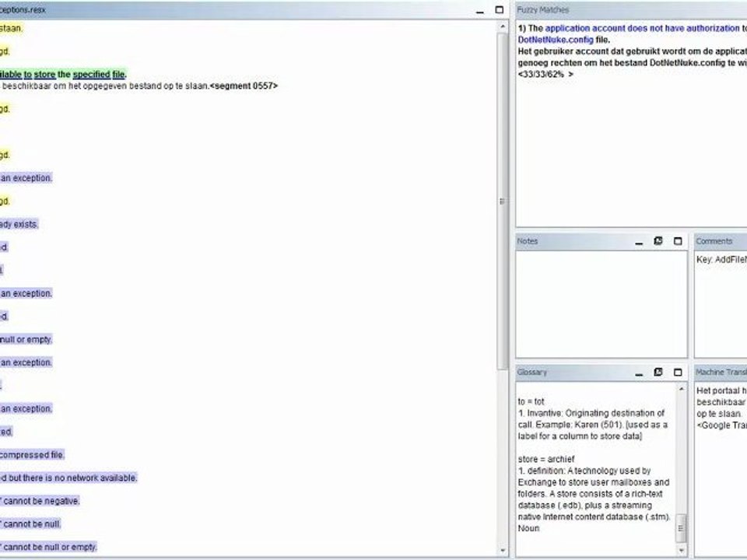Click glossary entry 'store = archief'
The image size is (747, 560).
[546, 459]
